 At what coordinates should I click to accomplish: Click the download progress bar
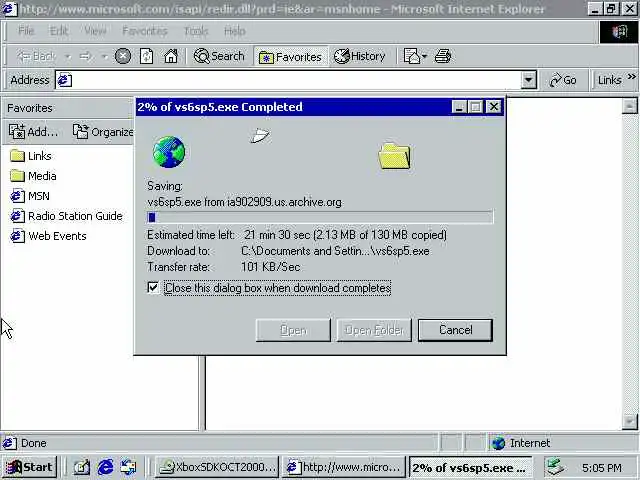click(320, 217)
